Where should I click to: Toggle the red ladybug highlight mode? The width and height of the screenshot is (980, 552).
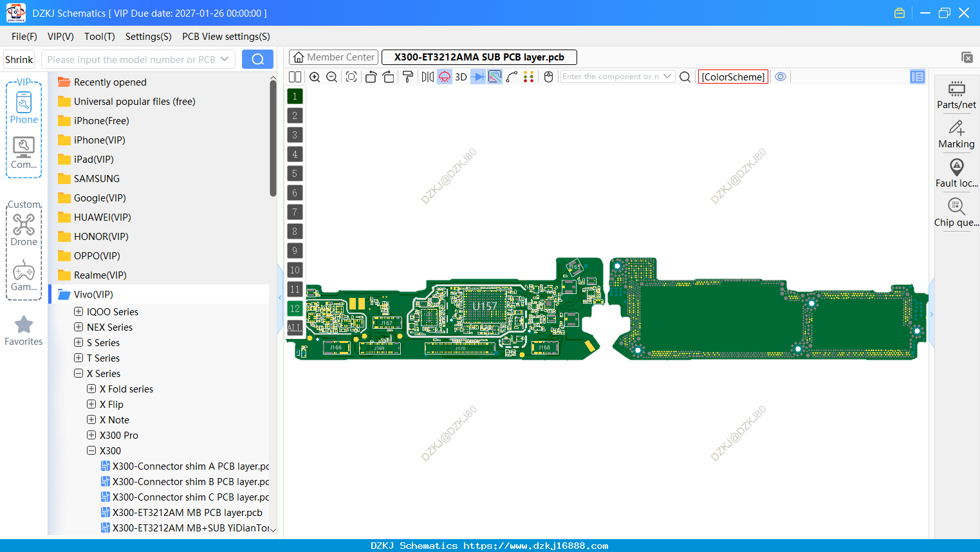[445, 77]
